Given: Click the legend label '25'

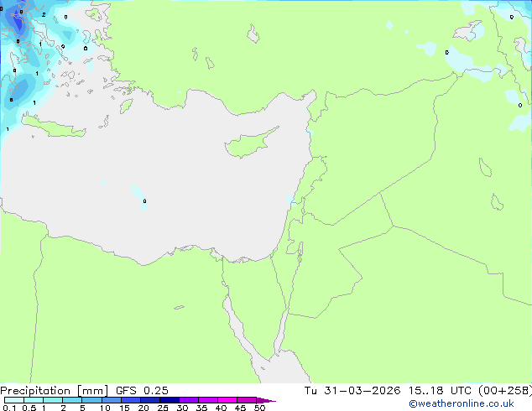Looking at the screenshot, I should click(x=163, y=408).
